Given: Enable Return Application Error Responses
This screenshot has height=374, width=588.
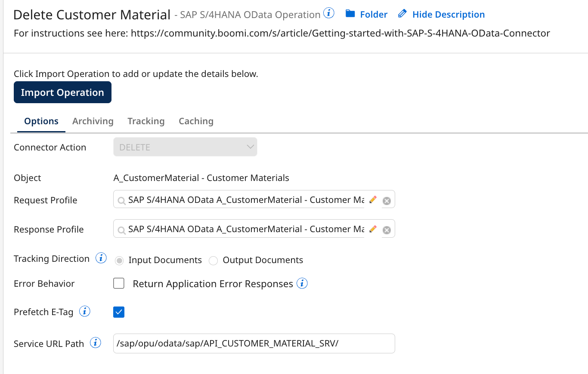Looking at the screenshot, I should pos(118,283).
